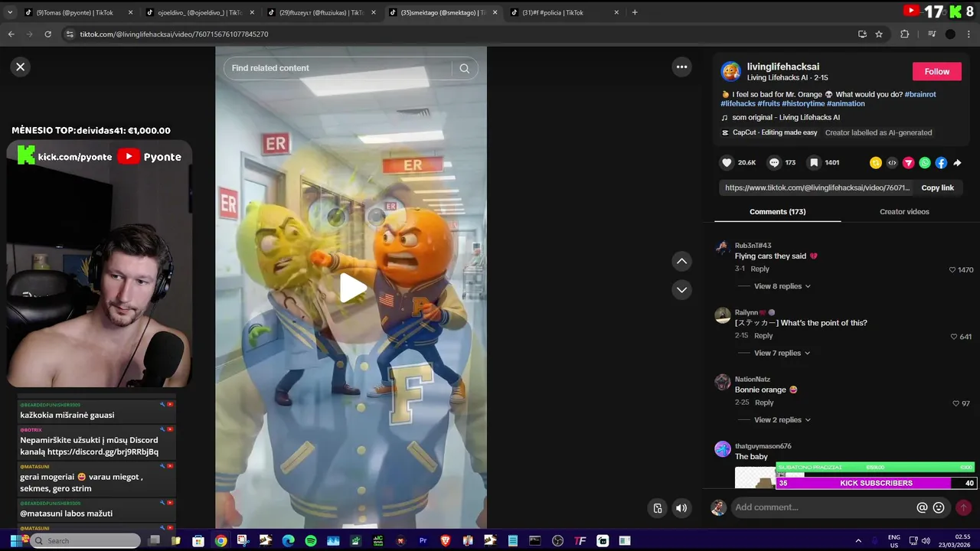The height and width of the screenshot is (551, 980).
Task: Bookmark this page with the star icon
Action: click(879, 34)
